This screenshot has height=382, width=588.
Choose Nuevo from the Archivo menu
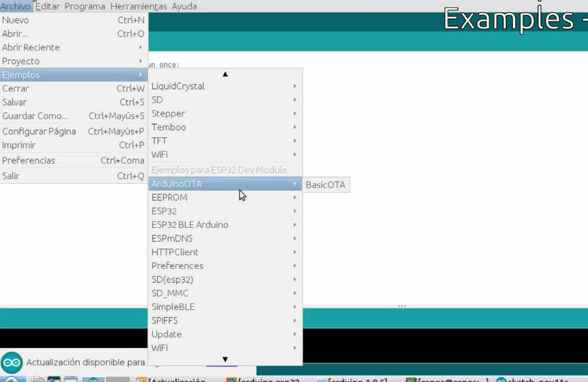[x=73, y=20]
